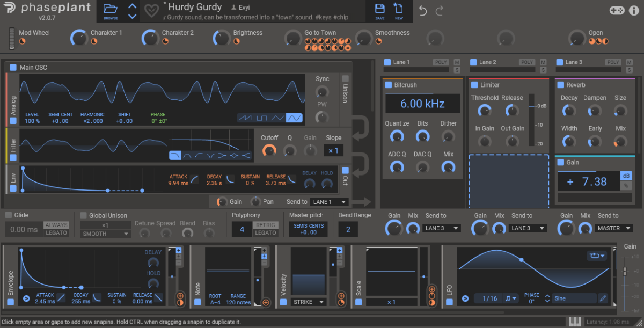Select the triangle waveform shape
The image size is (644, 328).
coord(278,118)
